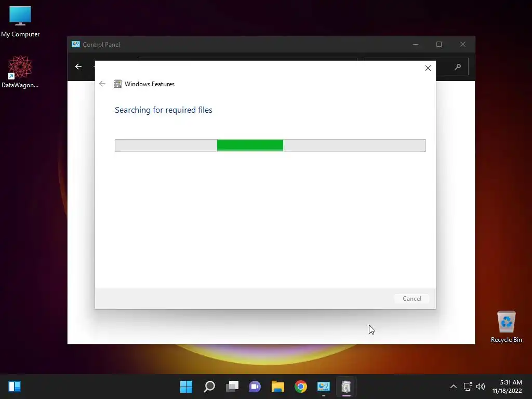Open Widgets panel on taskbar

15,387
